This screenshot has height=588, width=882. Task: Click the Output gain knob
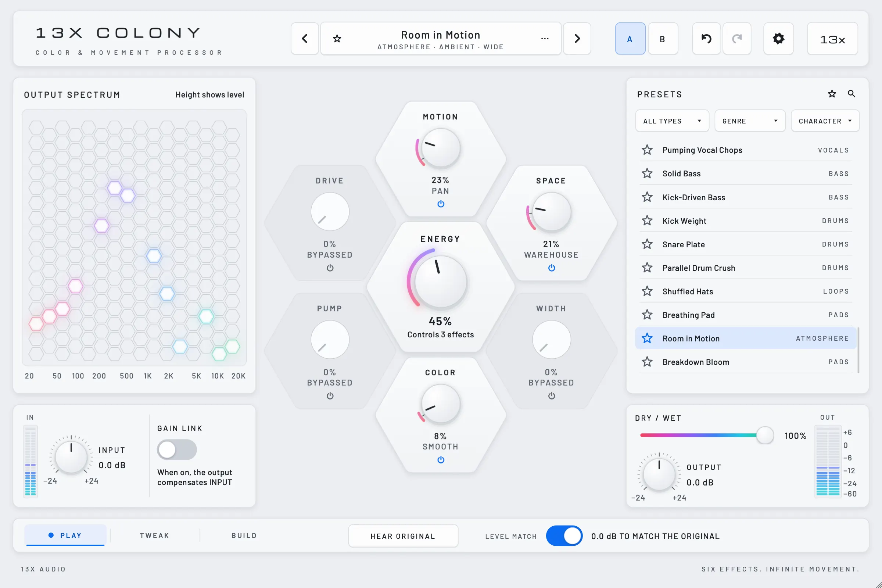659,474
